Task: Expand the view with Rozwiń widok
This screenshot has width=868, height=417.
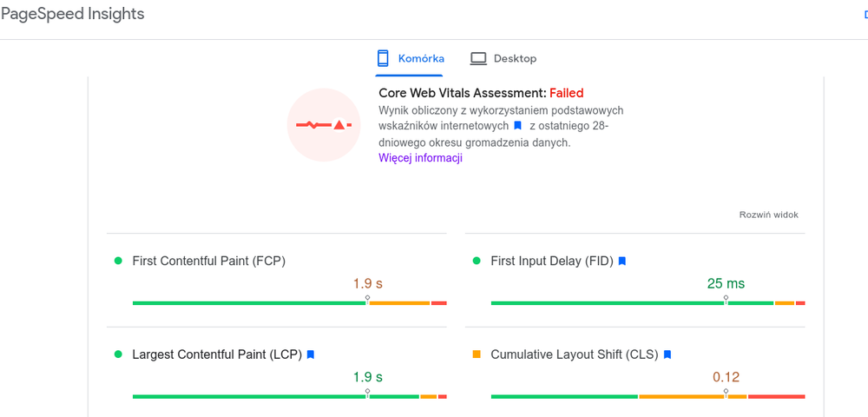Action: click(x=768, y=215)
